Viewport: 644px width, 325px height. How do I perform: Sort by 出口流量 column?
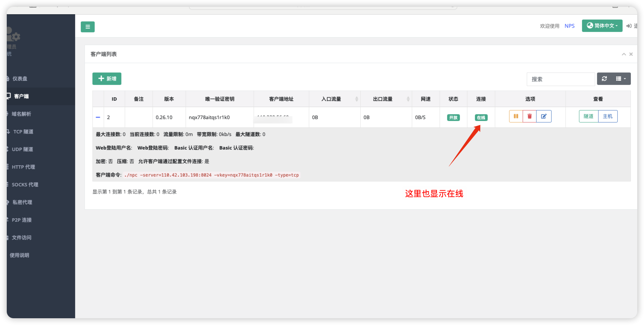pos(386,99)
